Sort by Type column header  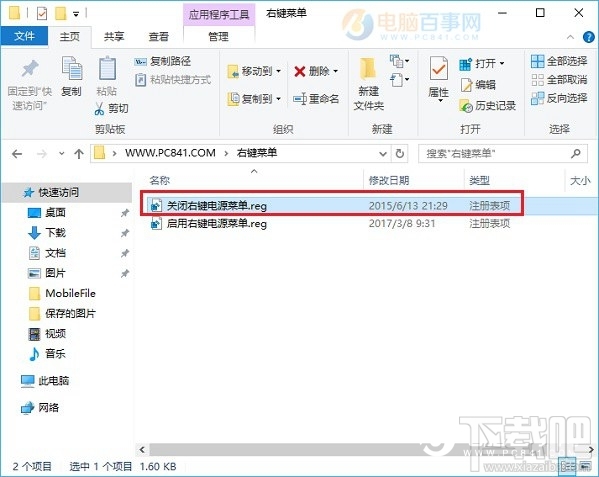[x=479, y=180]
